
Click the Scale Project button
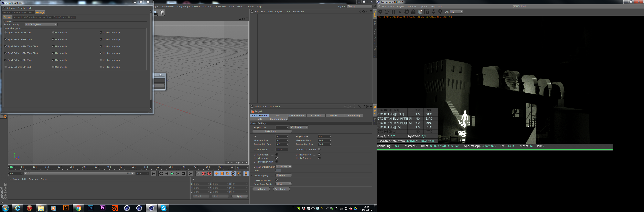tap(272, 131)
